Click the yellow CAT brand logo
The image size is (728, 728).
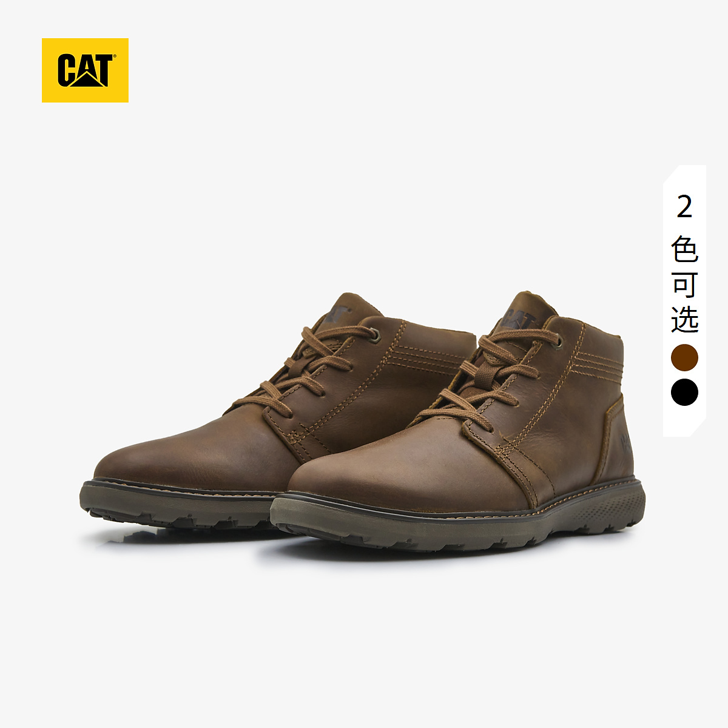[85, 70]
